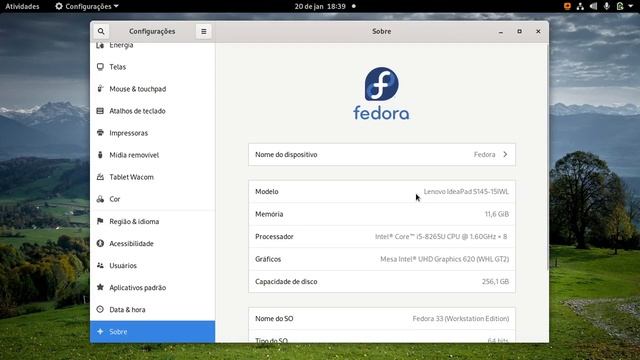Open Data & hora entry
This screenshot has height=360, width=640.
(x=152, y=310)
